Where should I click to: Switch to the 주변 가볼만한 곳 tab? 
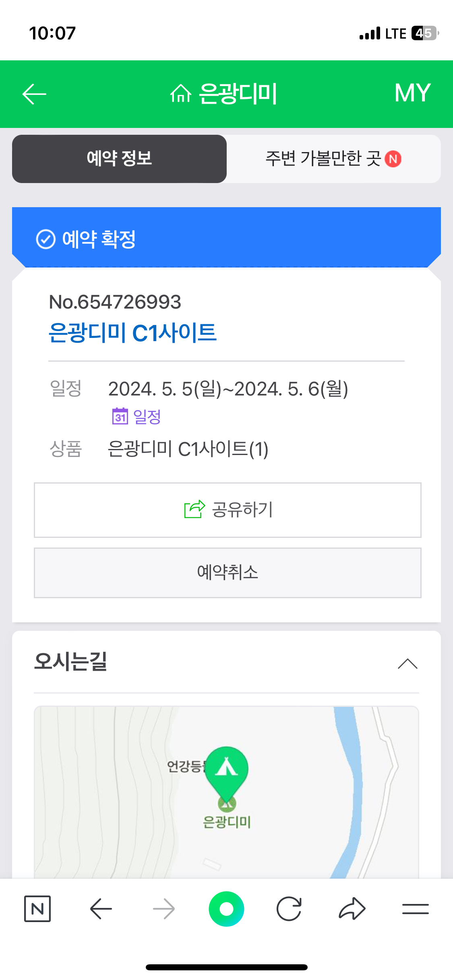pos(333,159)
